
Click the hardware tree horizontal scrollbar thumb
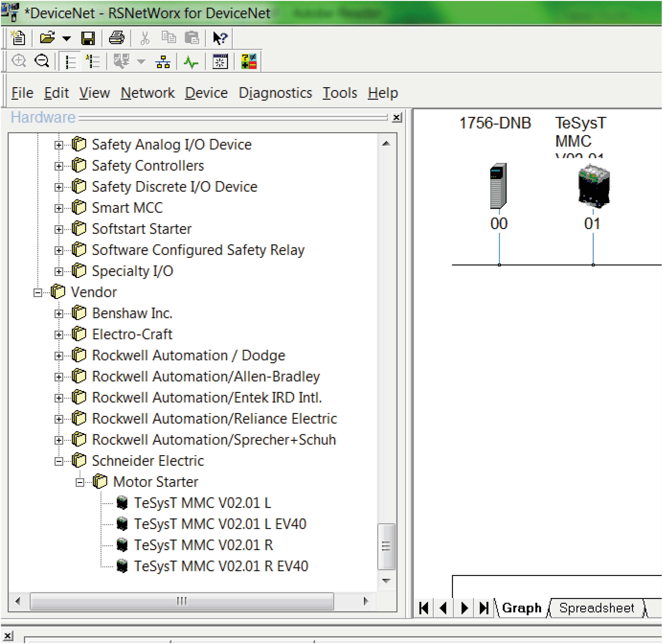[x=182, y=602]
